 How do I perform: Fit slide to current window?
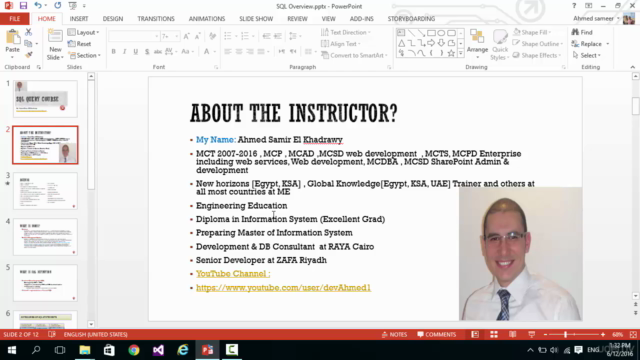click(633, 334)
